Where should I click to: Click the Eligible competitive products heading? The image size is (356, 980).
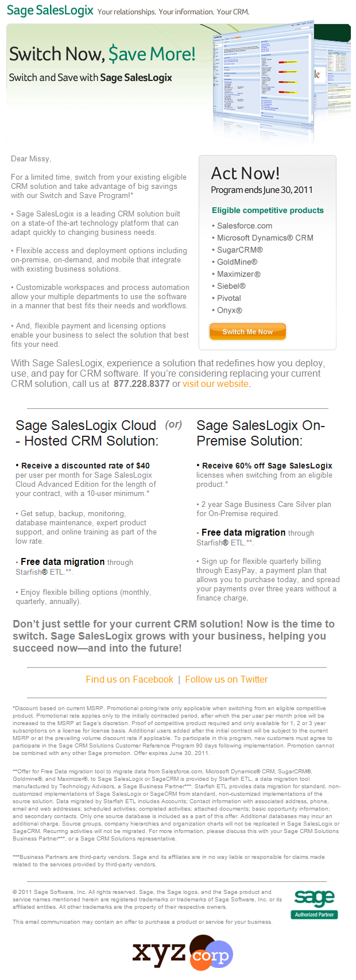pos(268,211)
